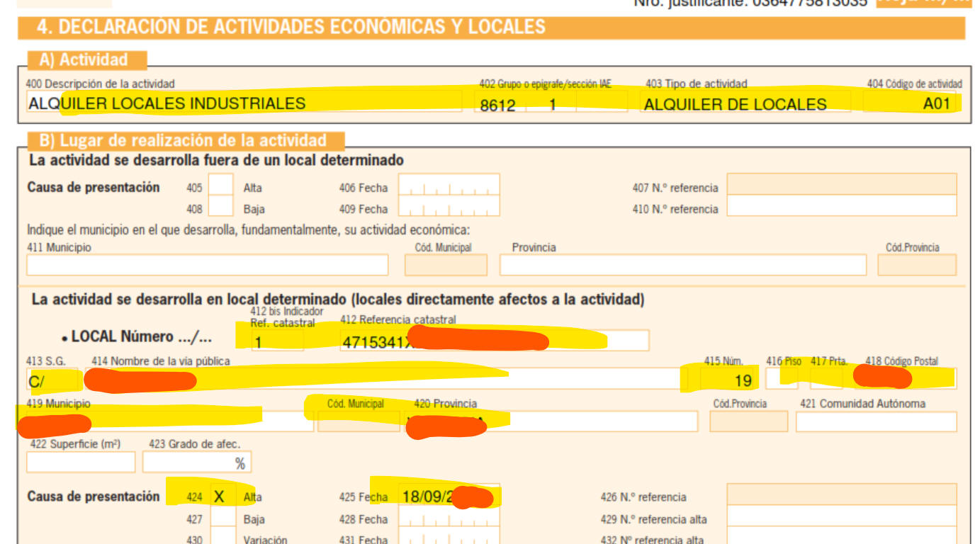Viewport: 980px width, 544px height.
Task: Click the 423 Grado de afec. percent field
Action: [197, 462]
